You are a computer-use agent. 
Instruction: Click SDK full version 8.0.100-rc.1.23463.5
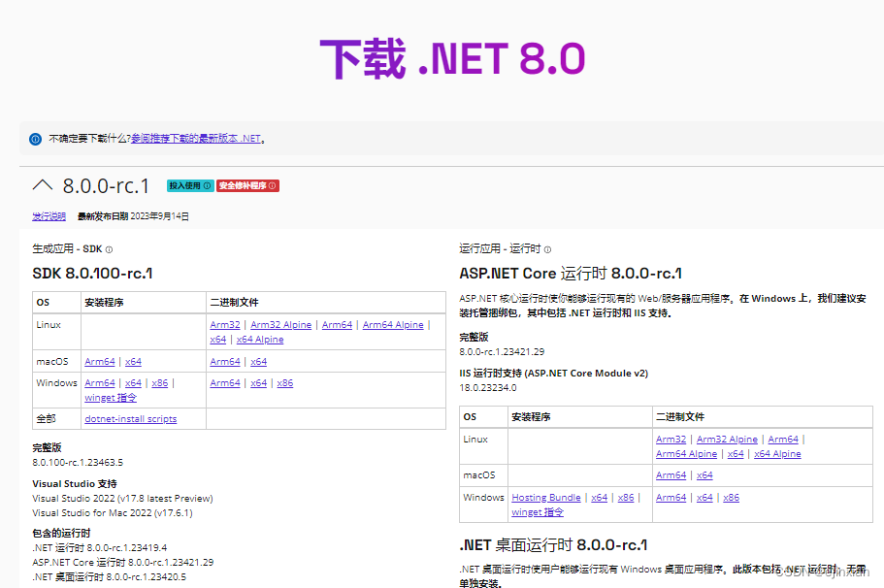coord(78,462)
